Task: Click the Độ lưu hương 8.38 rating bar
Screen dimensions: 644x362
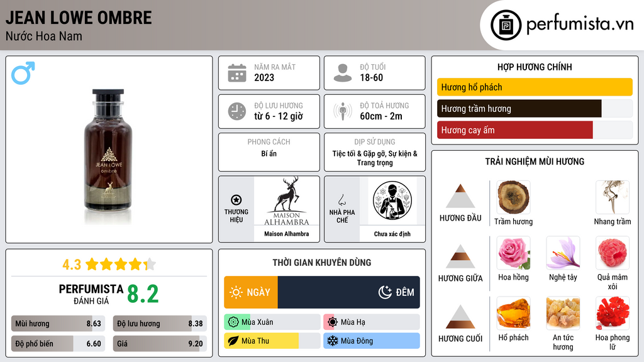Action: pyautogui.click(x=160, y=324)
